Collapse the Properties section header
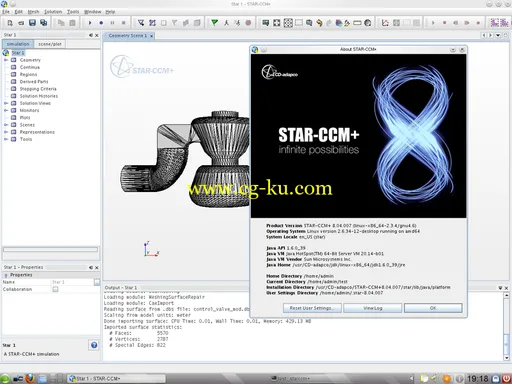 click(x=6, y=275)
